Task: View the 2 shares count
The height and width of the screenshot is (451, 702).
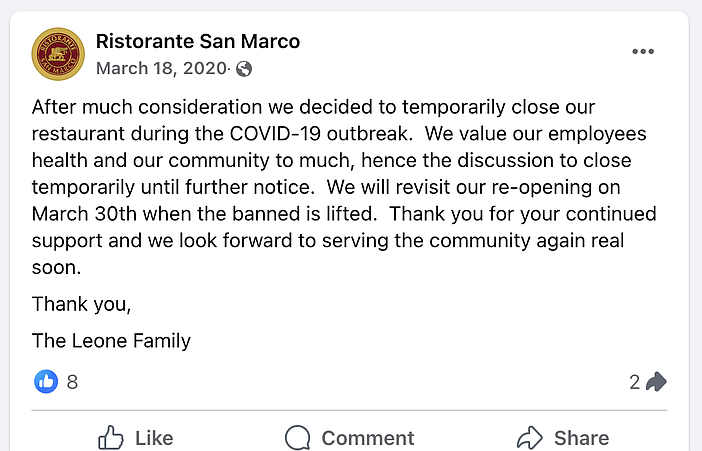Action: (634, 382)
